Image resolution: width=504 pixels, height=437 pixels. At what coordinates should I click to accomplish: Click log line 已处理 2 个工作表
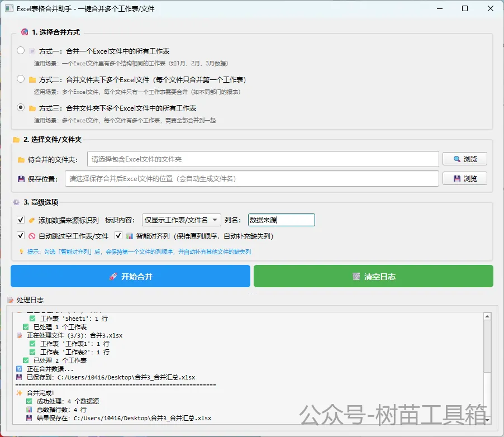(60, 360)
